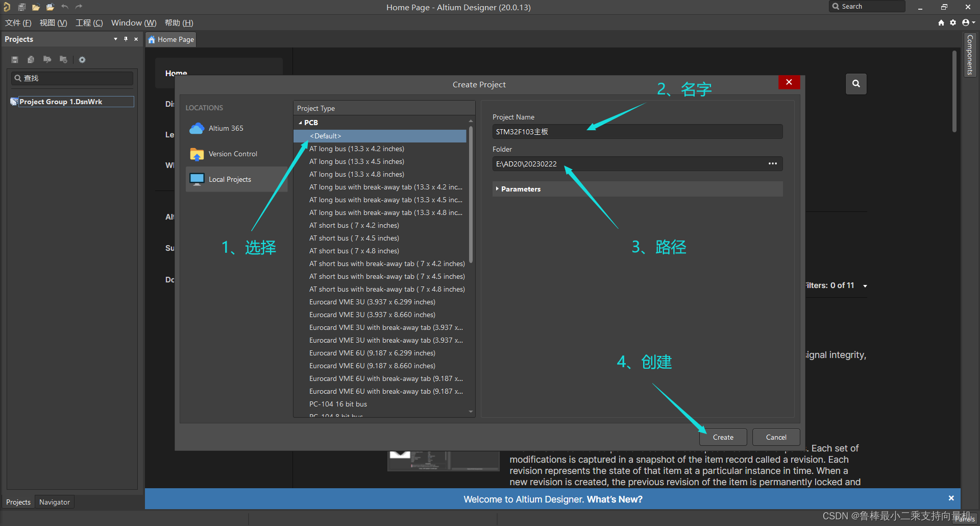
Task: Open the Window (W) menu
Action: click(134, 23)
